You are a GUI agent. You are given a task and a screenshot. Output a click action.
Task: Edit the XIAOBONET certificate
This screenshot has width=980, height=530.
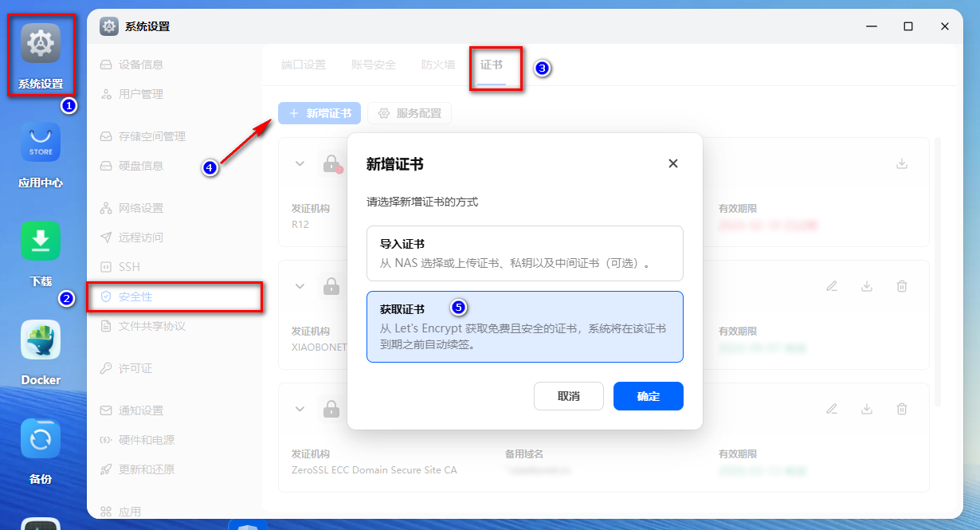coord(832,286)
